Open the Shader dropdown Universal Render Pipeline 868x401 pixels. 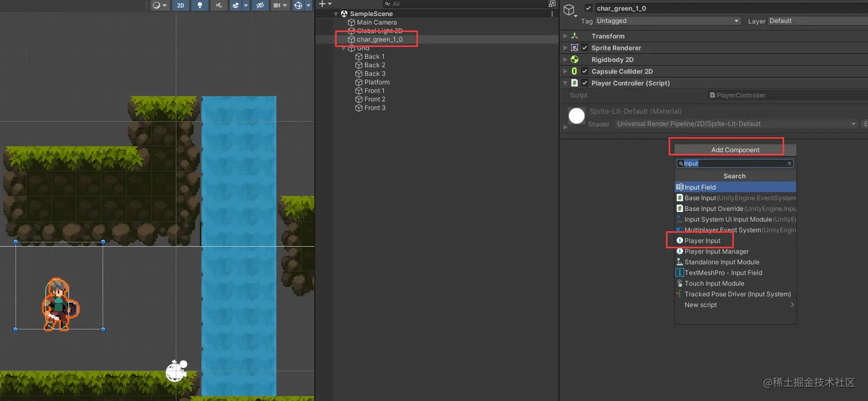(737, 124)
